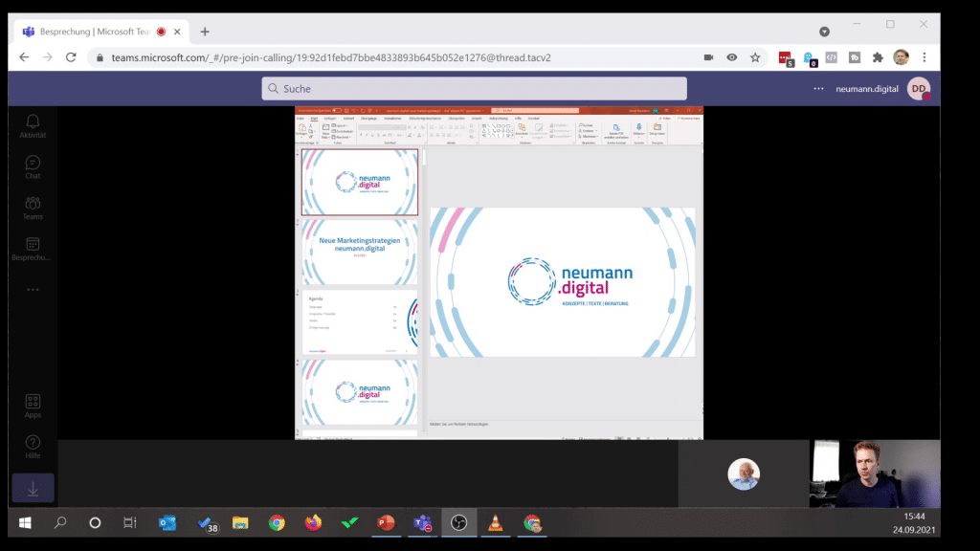The image size is (980, 551).
Task: Select the Agenda slide thumbnail
Action: click(x=360, y=321)
